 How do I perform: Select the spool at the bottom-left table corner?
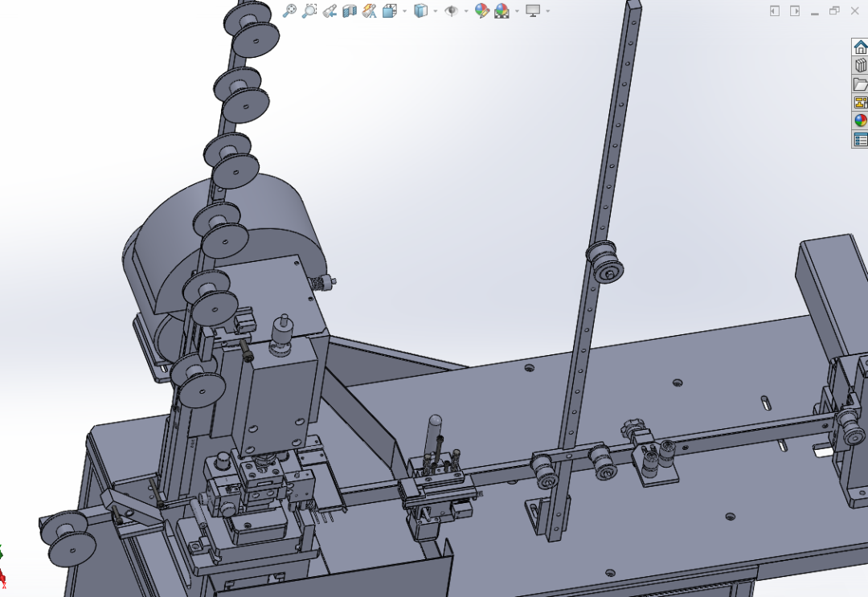[67, 538]
